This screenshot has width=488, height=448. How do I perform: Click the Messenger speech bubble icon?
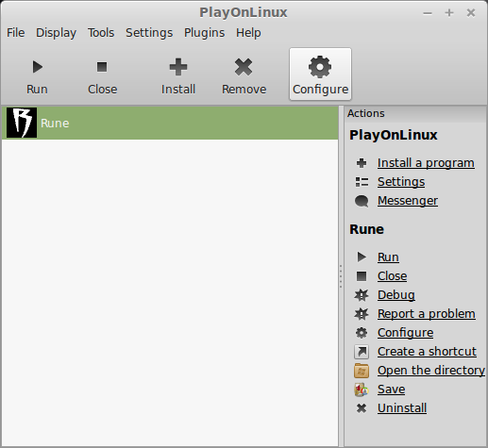(x=362, y=201)
